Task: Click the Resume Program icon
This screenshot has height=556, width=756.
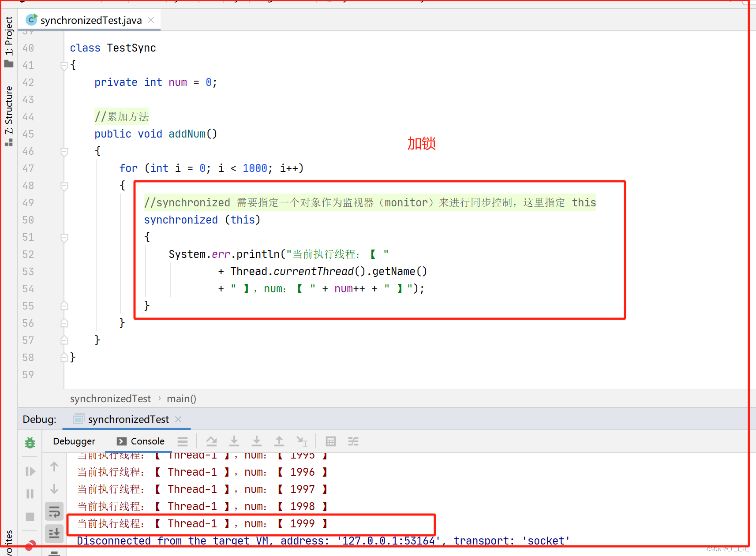Action: pos(30,471)
